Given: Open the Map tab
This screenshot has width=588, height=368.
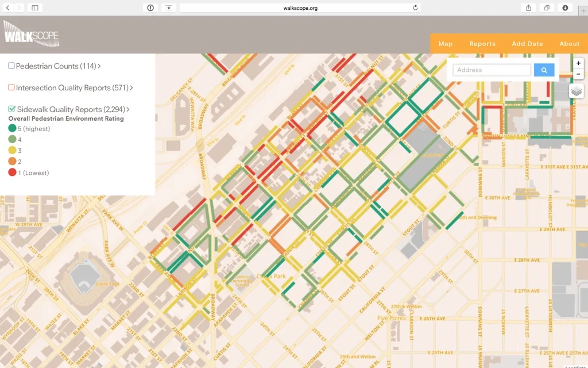Looking at the screenshot, I should click(446, 44).
